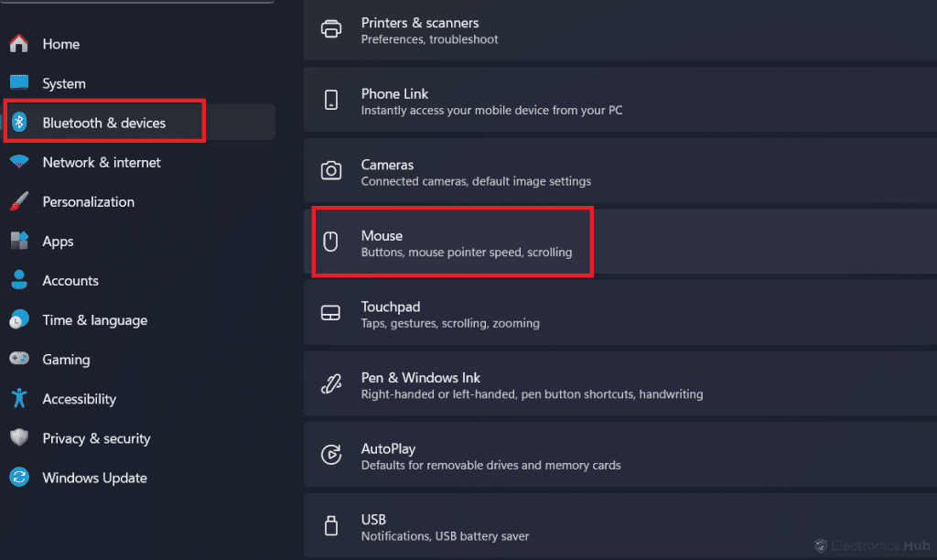Select Time & language in sidebar
The width and height of the screenshot is (937, 560).
94,320
